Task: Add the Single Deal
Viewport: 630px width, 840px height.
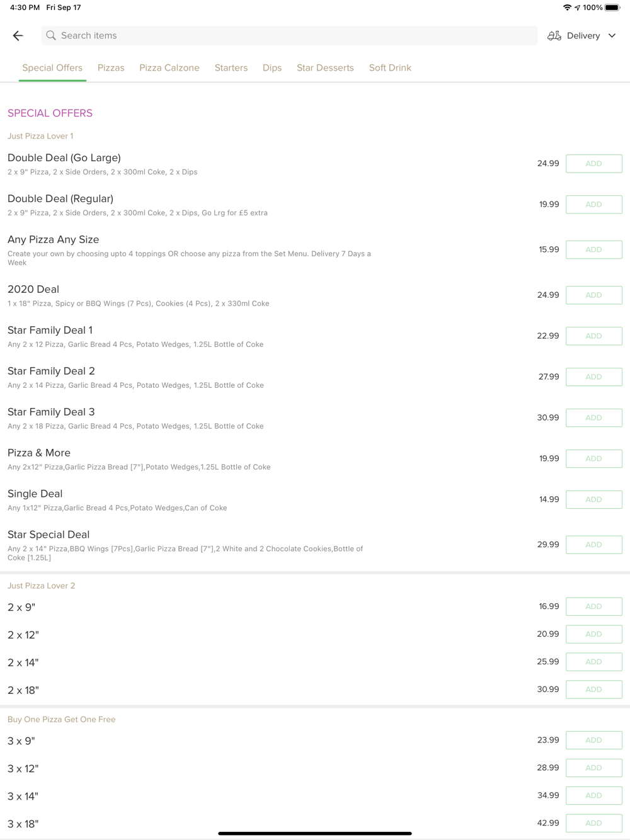Action: pyautogui.click(x=594, y=500)
